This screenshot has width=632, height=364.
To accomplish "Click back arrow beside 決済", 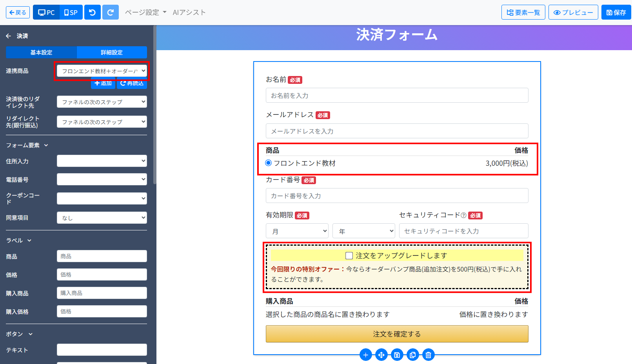I will pos(8,36).
